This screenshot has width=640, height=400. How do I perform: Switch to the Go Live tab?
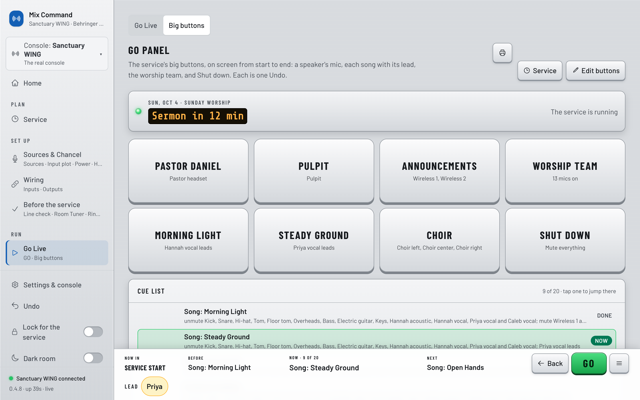pyautogui.click(x=146, y=25)
